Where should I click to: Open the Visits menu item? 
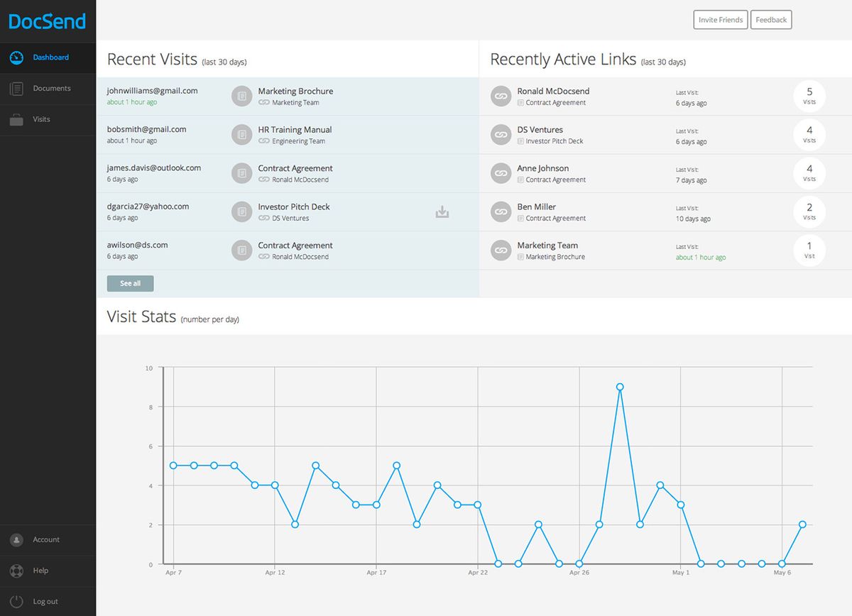coord(41,120)
